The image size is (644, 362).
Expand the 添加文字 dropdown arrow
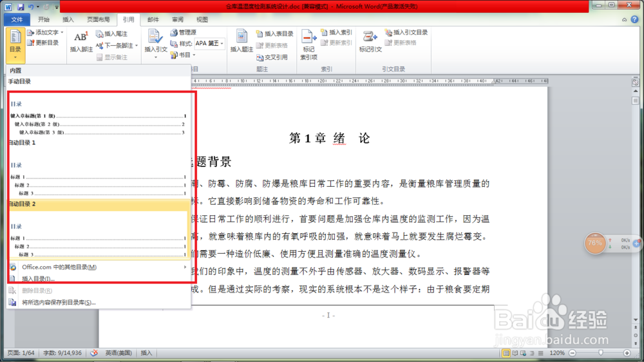62,32
